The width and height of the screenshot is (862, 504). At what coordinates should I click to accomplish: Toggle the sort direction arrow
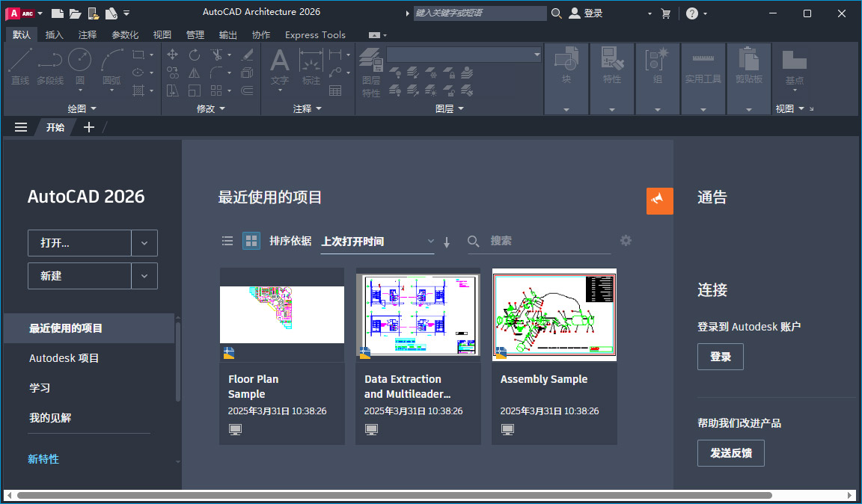point(446,242)
